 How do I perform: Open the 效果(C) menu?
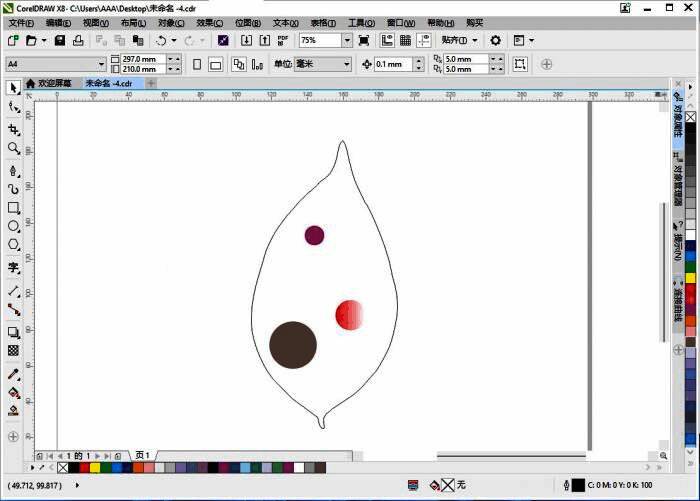point(209,23)
